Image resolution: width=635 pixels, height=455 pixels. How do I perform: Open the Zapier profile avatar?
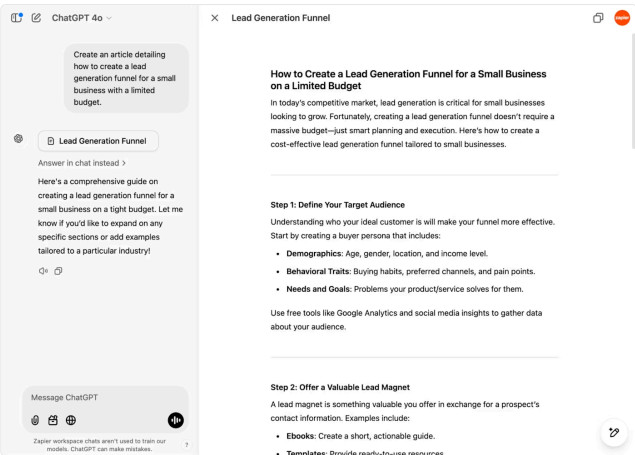(x=622, y=18)
